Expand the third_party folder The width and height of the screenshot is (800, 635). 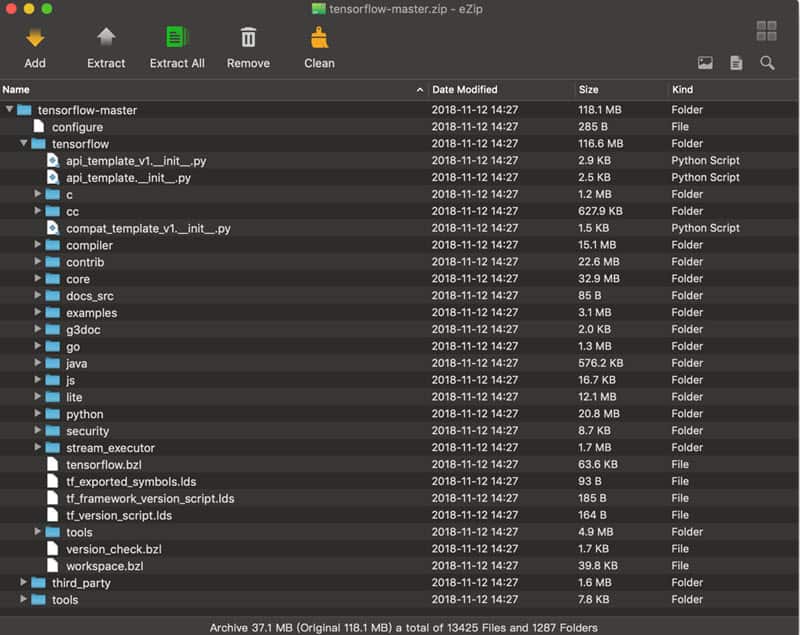pyautogui.click(x=24, y=583)
